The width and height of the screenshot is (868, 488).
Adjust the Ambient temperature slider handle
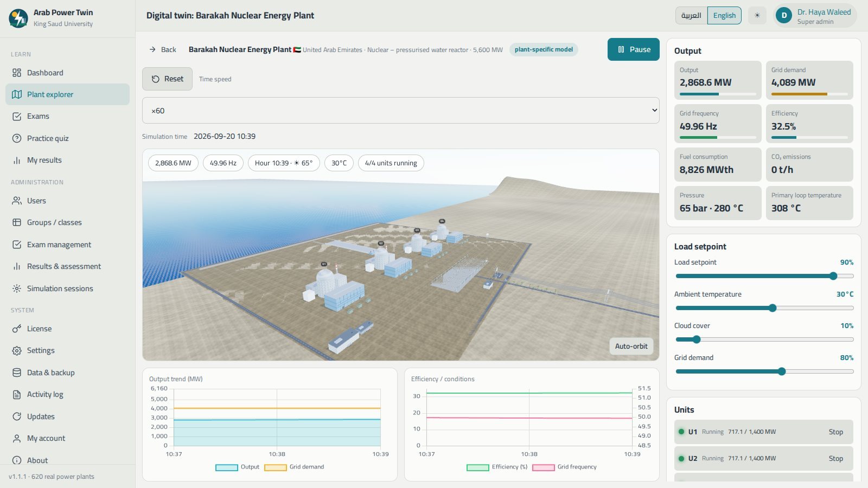click(773, 308)
